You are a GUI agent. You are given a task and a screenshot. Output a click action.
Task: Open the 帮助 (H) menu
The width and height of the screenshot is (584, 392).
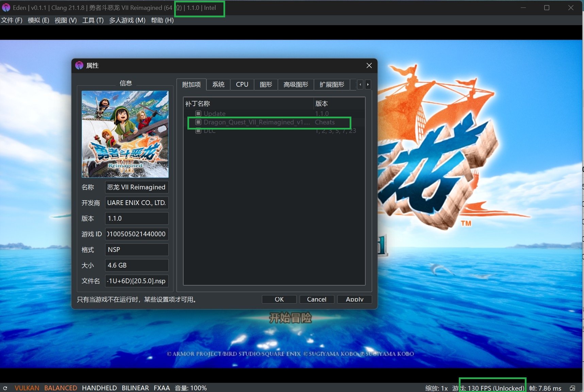click(x=162, y=20)
